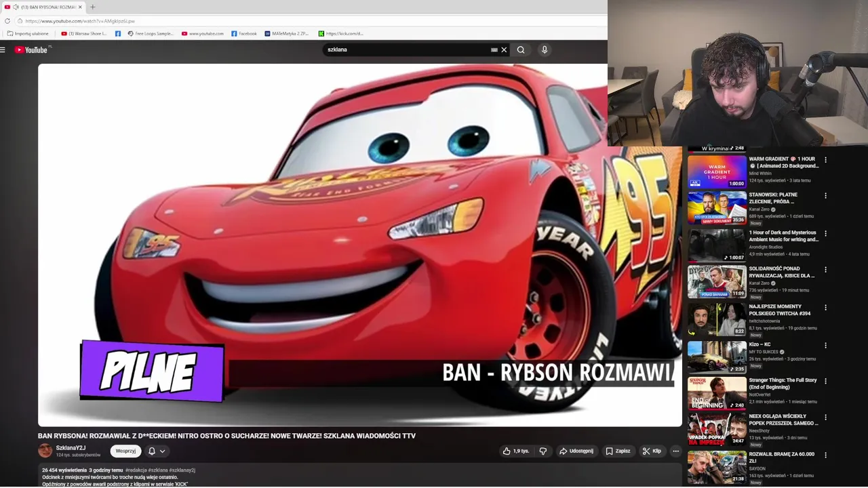This screenshot has width=868, height=488.
Task: Create a clip with 'Klip'
Action: click(652, 451)
